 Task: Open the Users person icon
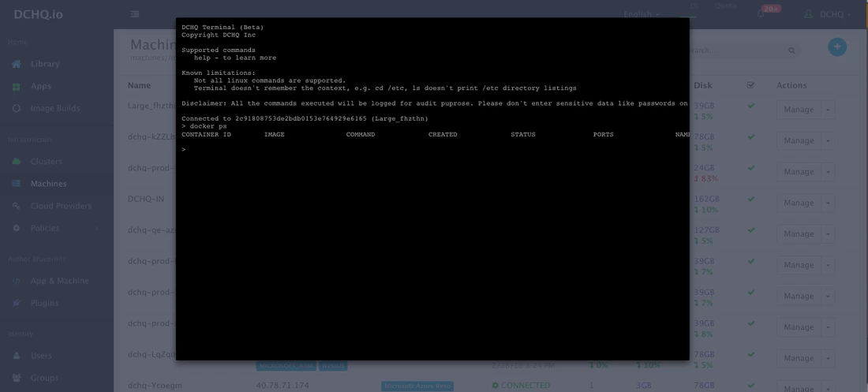point(17,356)
